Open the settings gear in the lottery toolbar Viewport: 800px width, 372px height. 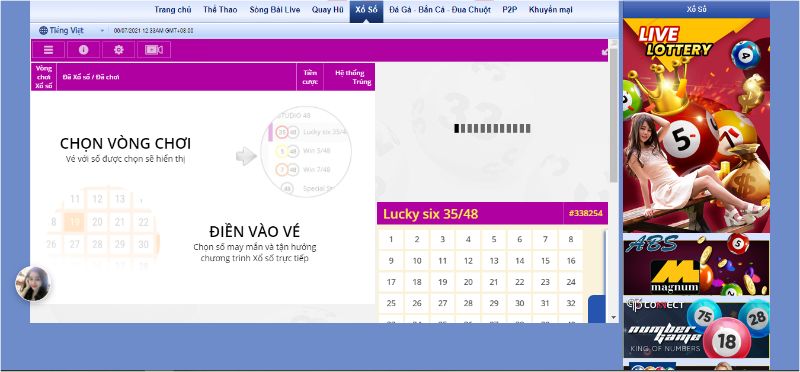(x=118, y=49)
